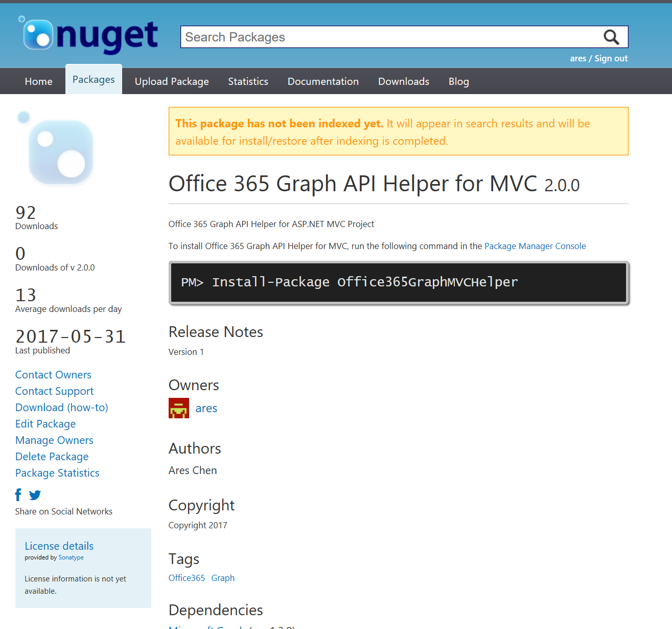Focus the Search Packages input field

(x=388, y=37)
